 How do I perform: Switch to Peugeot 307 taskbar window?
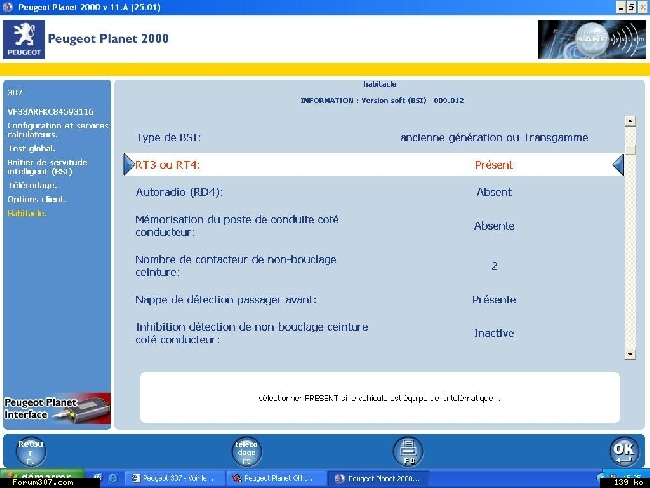(x=175, y=478)
